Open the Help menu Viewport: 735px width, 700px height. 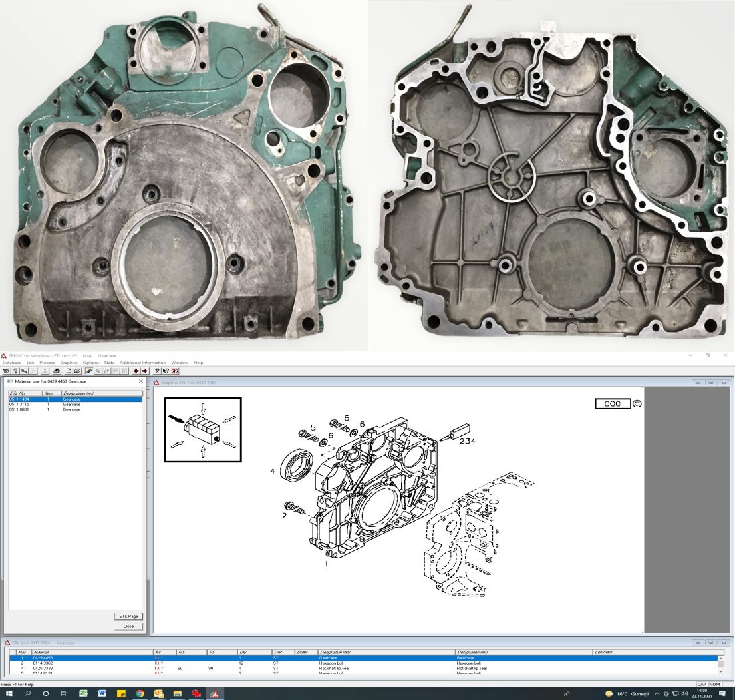[x=198, y=363]
